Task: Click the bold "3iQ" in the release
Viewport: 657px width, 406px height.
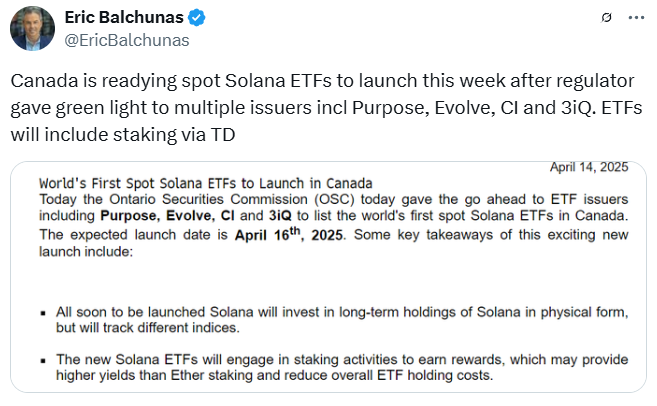Action: pos(281,216)
